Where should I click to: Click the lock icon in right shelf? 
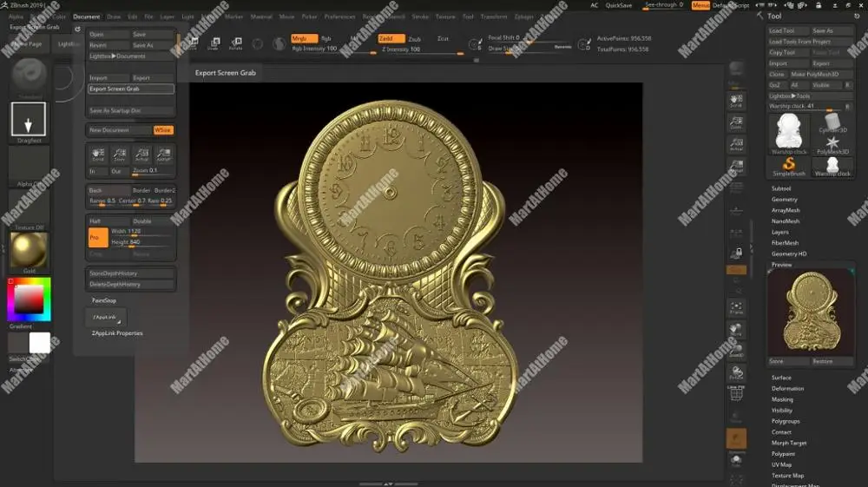pyautogui.click(x=736, y=253)
